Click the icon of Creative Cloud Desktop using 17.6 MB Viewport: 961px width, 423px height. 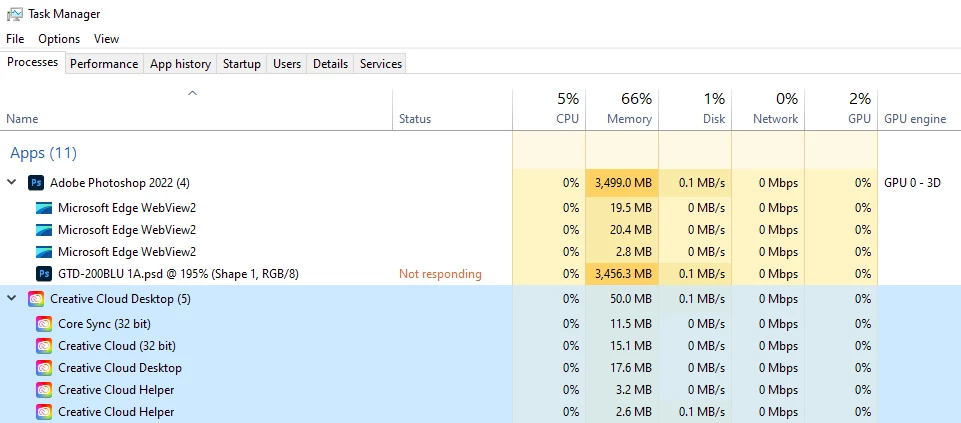coord(44,368)
